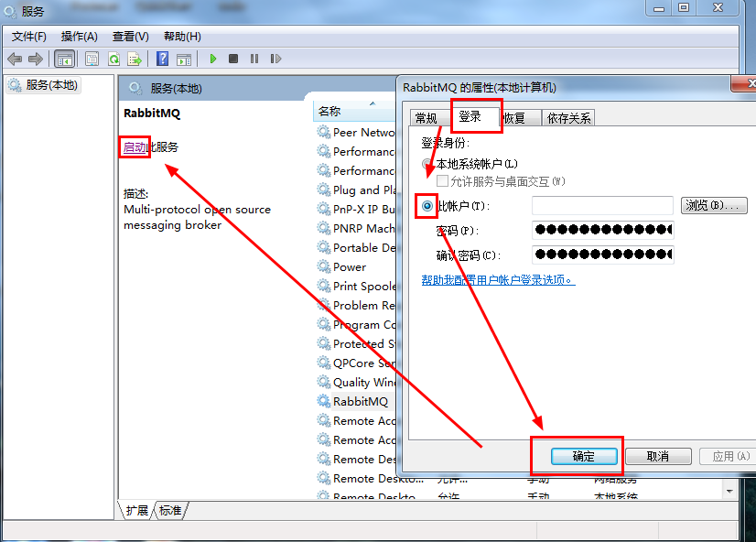Select the PnP-X IP Bu… service row
The image size is (756, 542).
(356, 210)
